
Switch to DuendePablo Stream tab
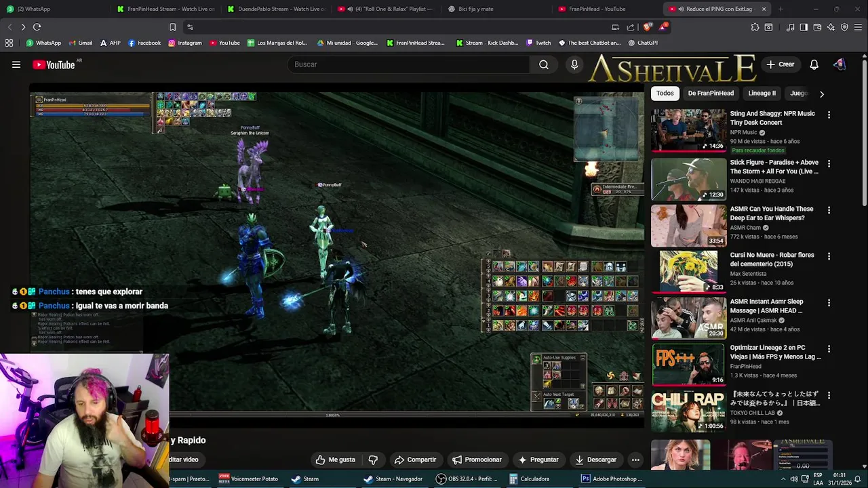coord(276,9)
